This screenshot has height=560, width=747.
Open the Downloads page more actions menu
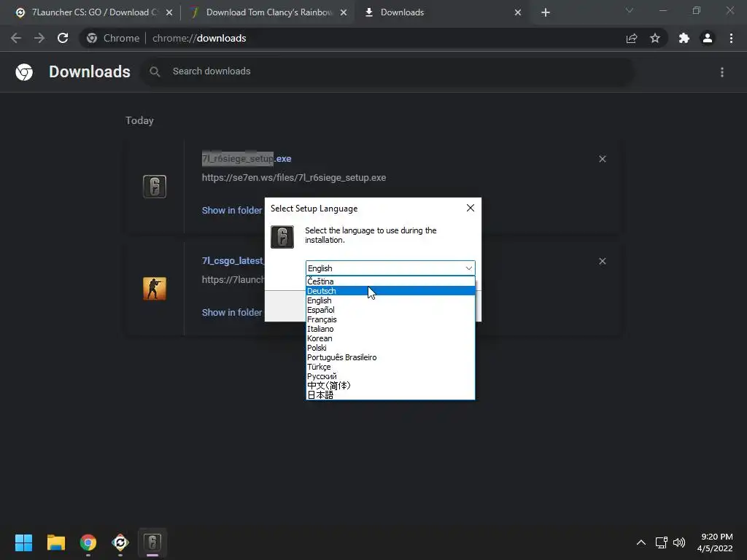pyautogui.click(x=721, y=72)
